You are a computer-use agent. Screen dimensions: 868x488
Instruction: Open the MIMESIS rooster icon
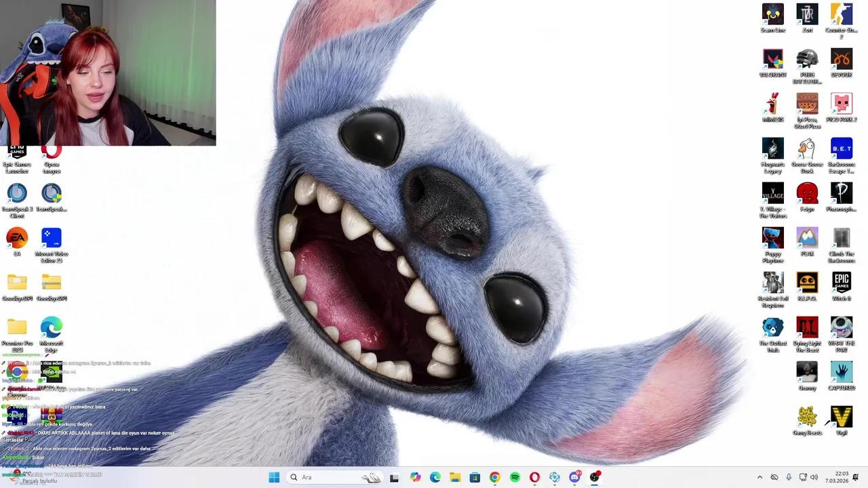[x=772, y=108]
